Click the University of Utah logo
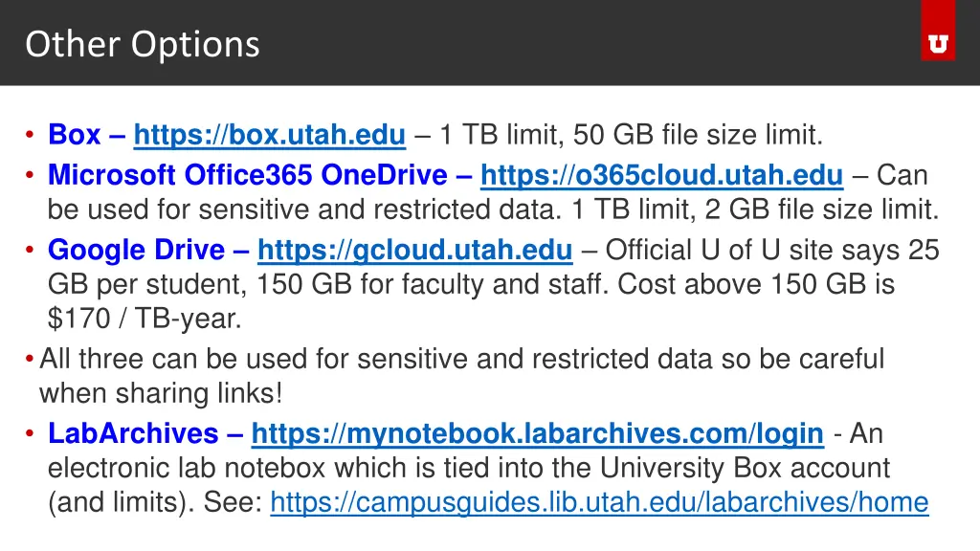 point(938,31)
